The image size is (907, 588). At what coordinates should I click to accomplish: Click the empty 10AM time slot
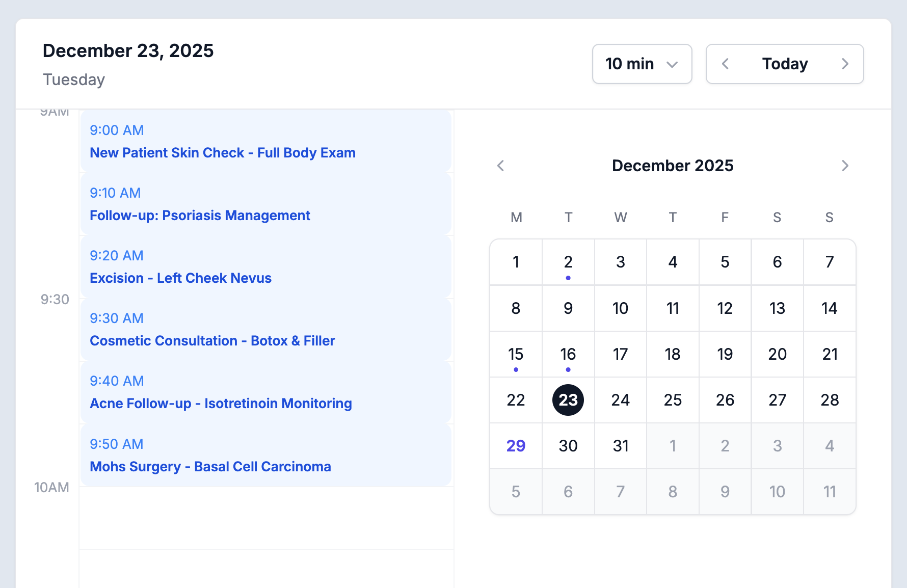(265, 518)
